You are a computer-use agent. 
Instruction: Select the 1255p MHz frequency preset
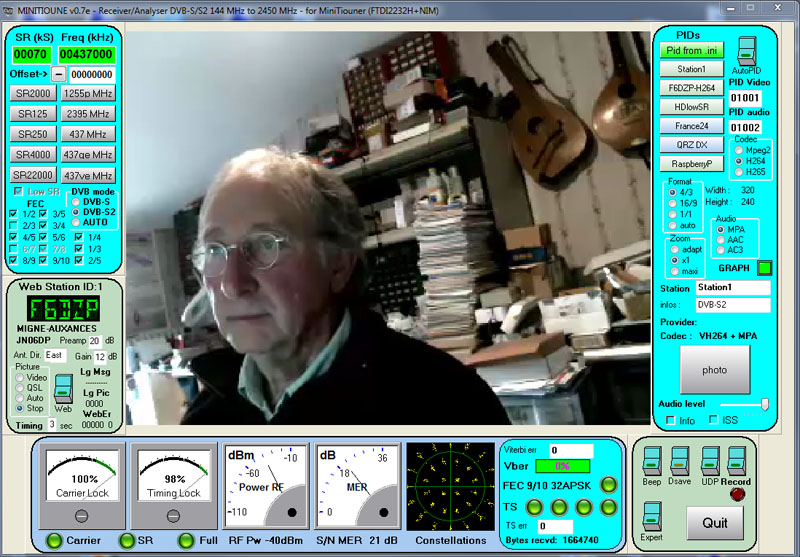coord(88,93)
